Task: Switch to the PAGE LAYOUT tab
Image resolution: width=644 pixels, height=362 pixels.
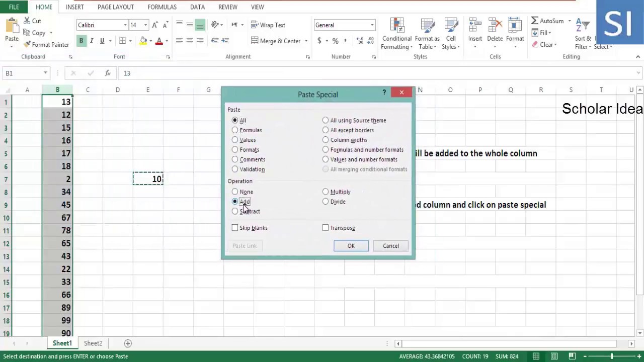Action: 116,7
